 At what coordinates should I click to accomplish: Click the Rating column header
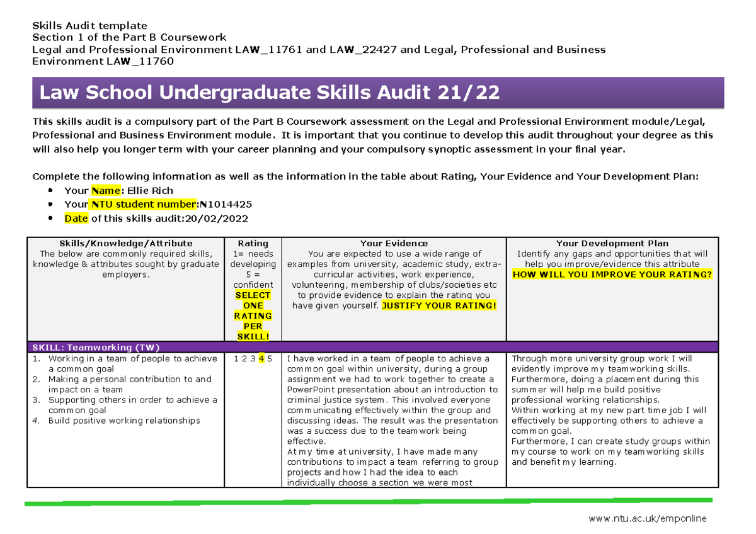click(253, 243)
